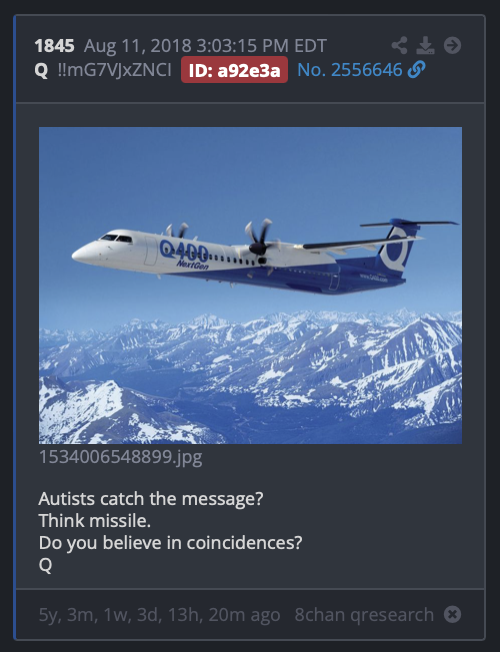Select the tripcode !!mG7VJxZNCI
The width and height of the screenshot is (500, 652).
pos(115,70)
